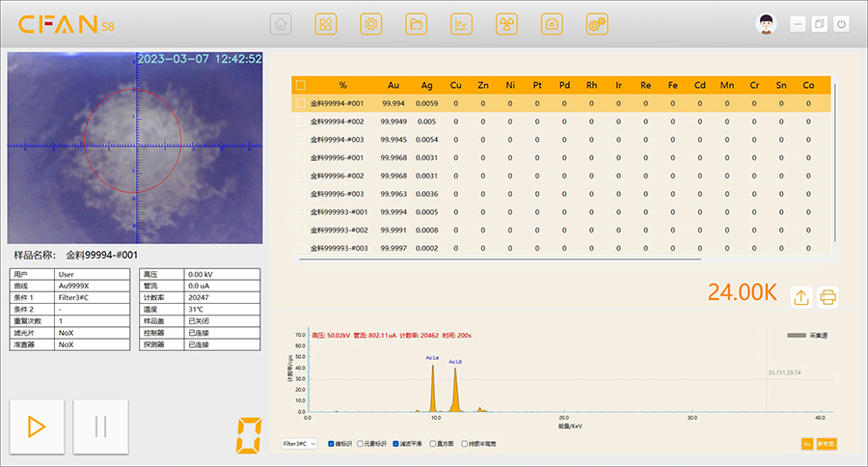
Task: Open the double-gears advanced settings icon
Action: (x=597, y=24)
